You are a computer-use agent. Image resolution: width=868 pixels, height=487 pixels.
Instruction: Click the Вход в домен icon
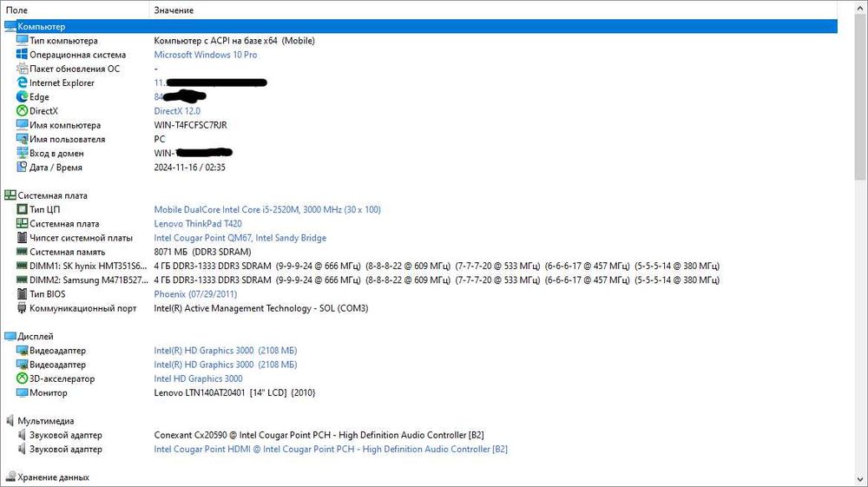coord(22,154)
